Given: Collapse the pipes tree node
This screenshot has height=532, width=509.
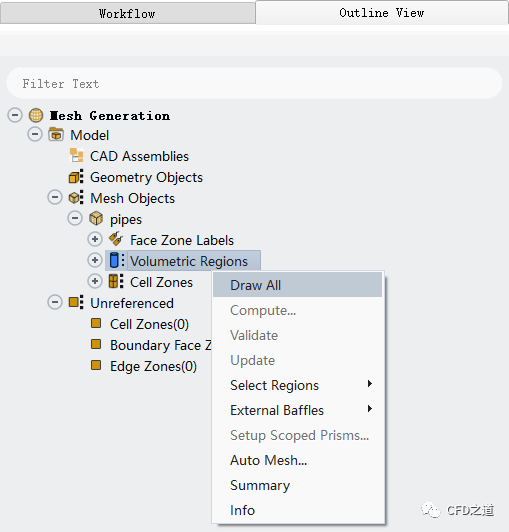Looking at the screenshot, I should pos(75,218).
